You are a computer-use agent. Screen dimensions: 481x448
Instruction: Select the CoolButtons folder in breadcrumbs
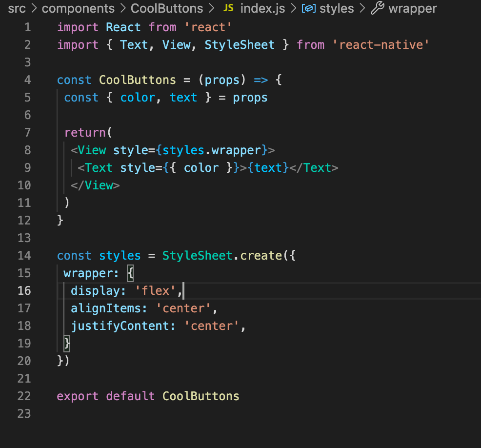[x=167, y=8]
